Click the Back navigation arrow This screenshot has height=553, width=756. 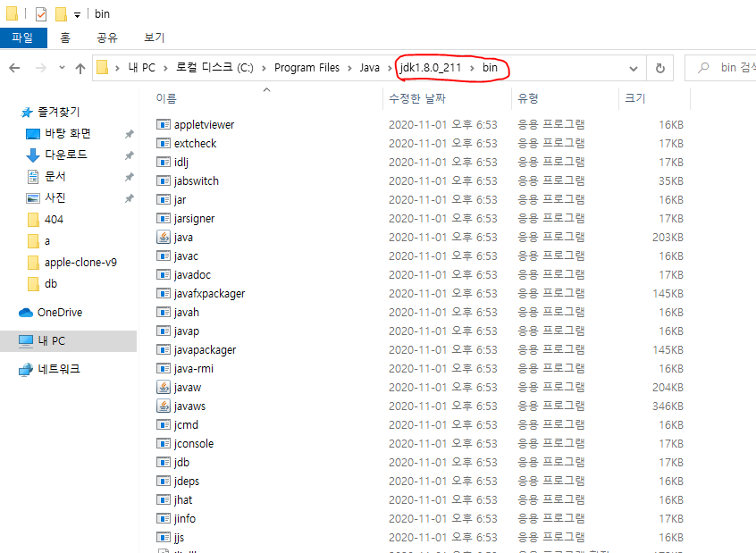pyautogui.click(x=14, y=68)
